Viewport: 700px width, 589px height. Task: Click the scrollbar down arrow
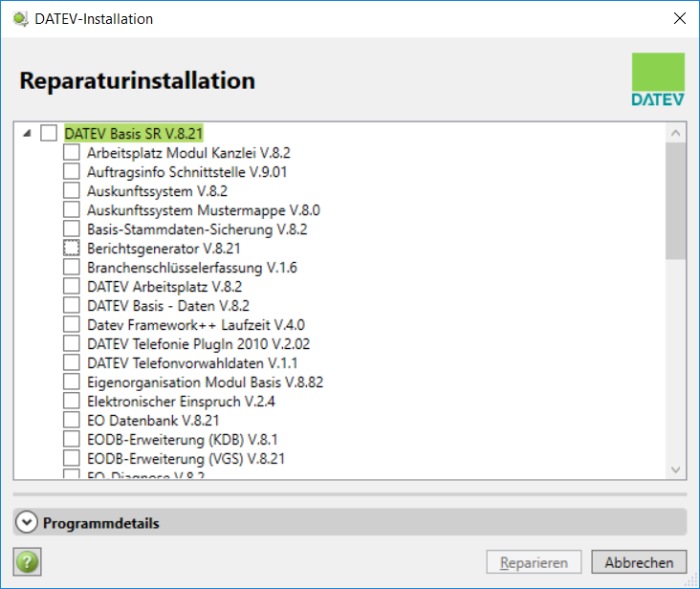pos(675,469)
